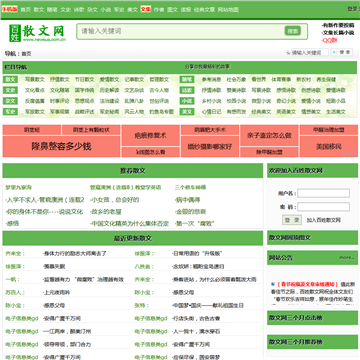Click more... in 网站公告 header
Viewport: 360px width, 360px height.
347,257
